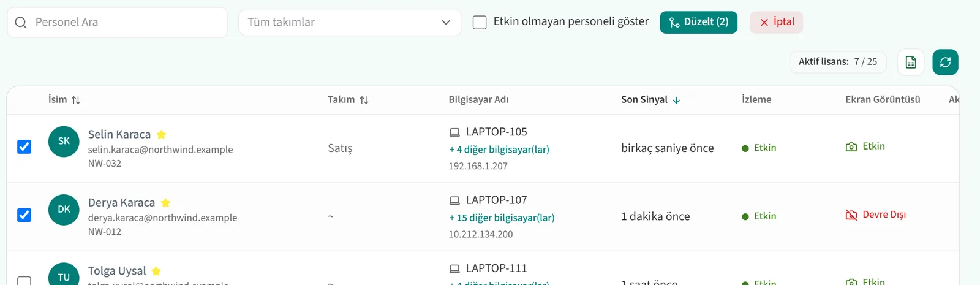
Task: Click the export report document icon
Action: tap(911, 62)
